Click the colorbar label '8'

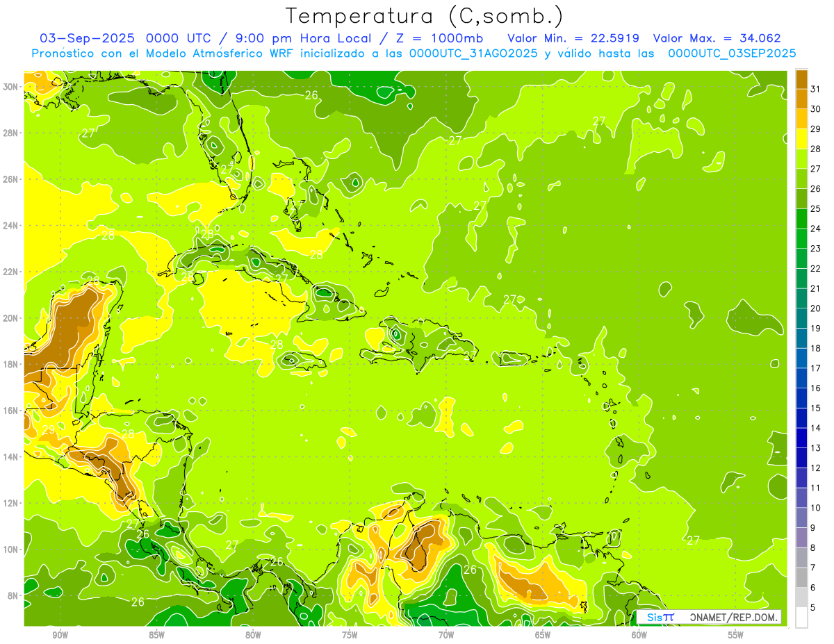pyautogui.click(x=813, y=547)
